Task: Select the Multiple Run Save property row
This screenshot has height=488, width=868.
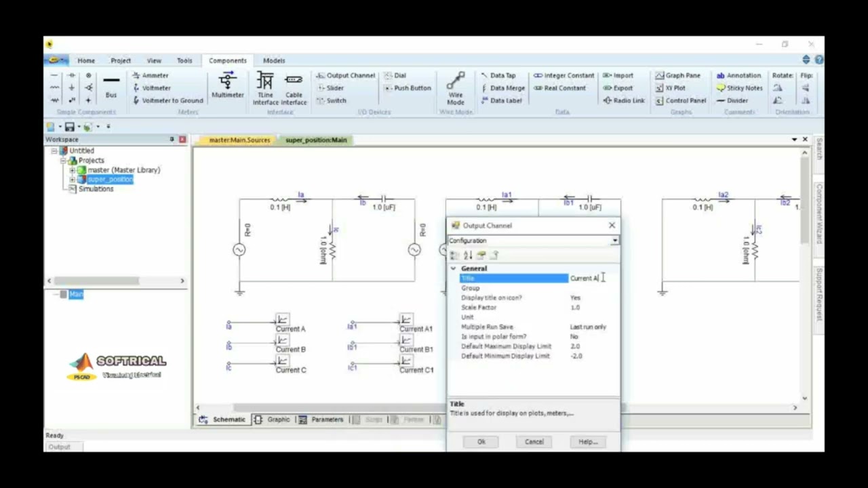Action: coord(539,327)
